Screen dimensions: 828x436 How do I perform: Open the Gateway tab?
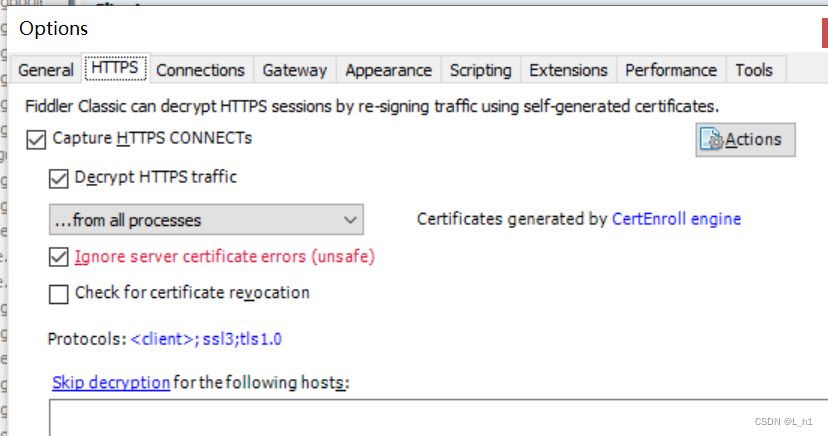pyautogui.click(x=295, y=70)
